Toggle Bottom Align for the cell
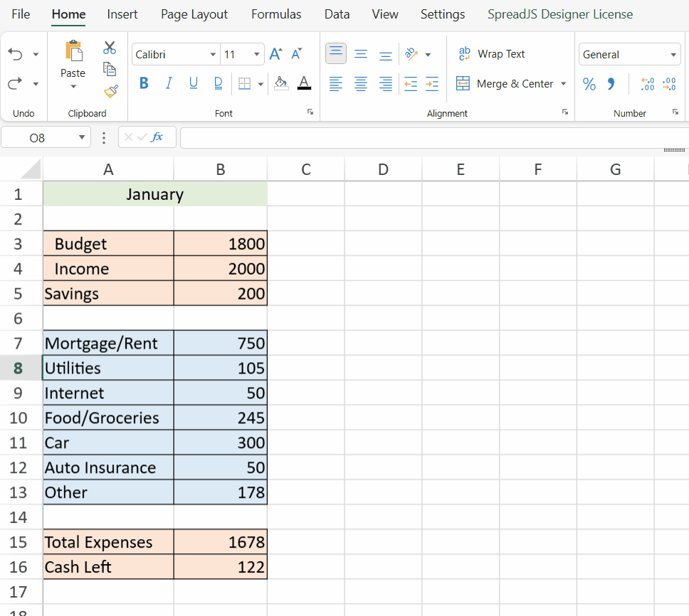The height and width of the screenshot is (616, 689). tap(385, 55)
